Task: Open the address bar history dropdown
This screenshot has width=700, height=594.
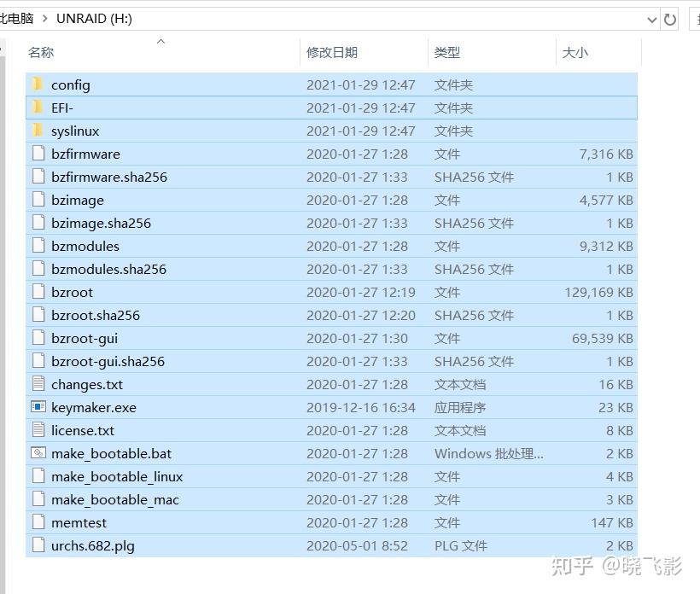Action: 652,20
